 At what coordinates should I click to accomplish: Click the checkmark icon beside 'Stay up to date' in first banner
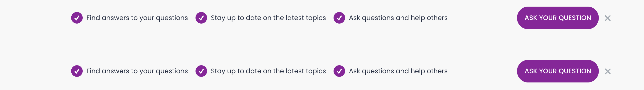coord(201,18)
